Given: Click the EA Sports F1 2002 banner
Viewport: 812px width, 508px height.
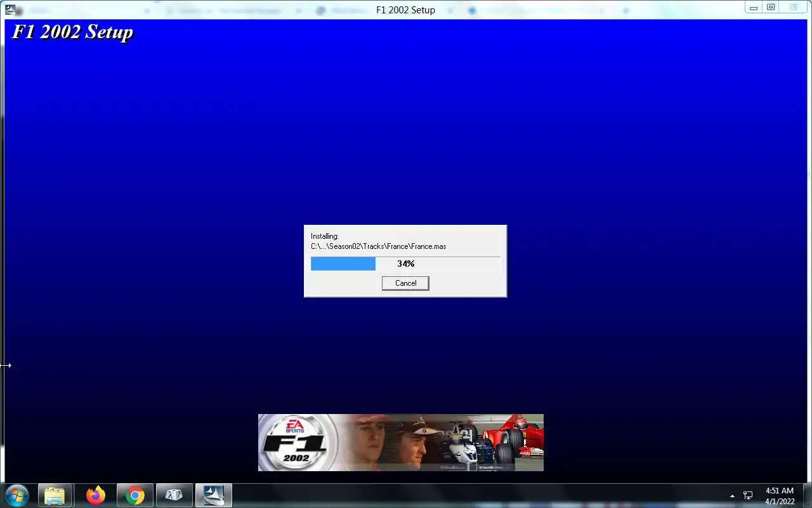Looking at the screenshot, I should [x=401, y=443].
